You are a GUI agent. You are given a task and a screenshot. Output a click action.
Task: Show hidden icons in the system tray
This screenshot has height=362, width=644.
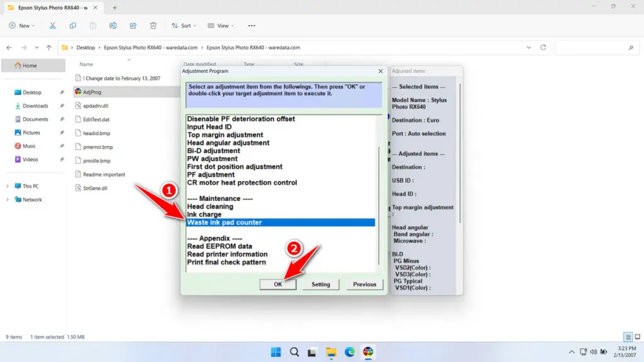click(x=571, y=351)
